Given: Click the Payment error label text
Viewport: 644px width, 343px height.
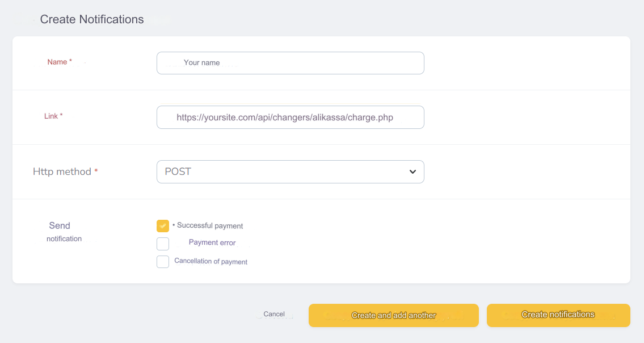Looking at the screenshot, I should 212,242.
